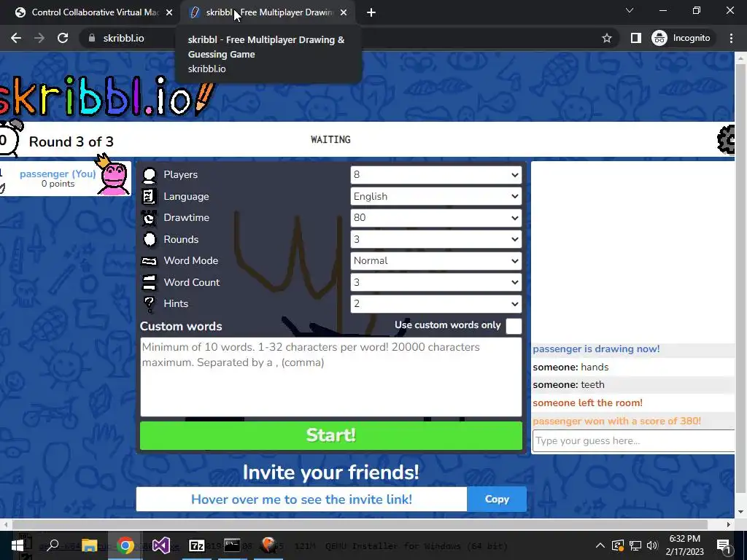
Task: Click the volume speaker tray icon
Action: pos(652,545)
